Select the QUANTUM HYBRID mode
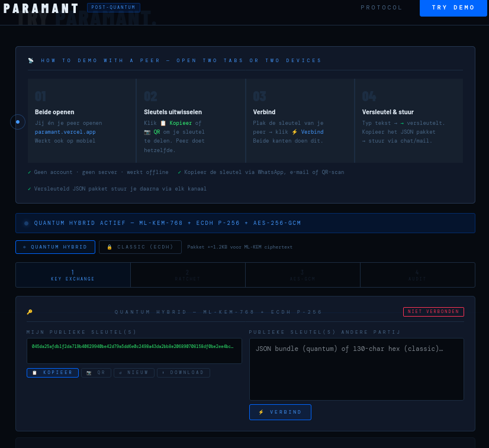The image size is (489, 448). [x=55, y=247]
